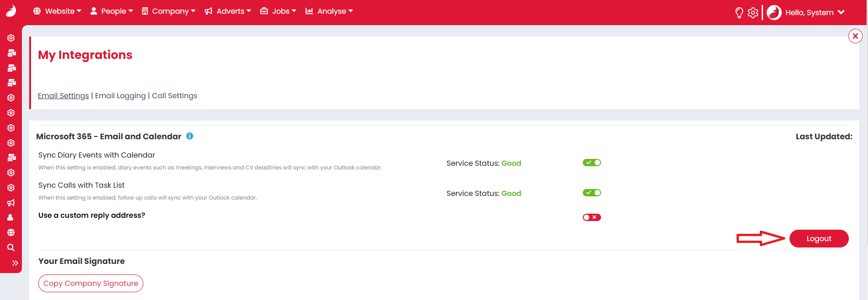Click the Sync Diary Events with Calendar label

pyautogui.click(x=97, y=155)
